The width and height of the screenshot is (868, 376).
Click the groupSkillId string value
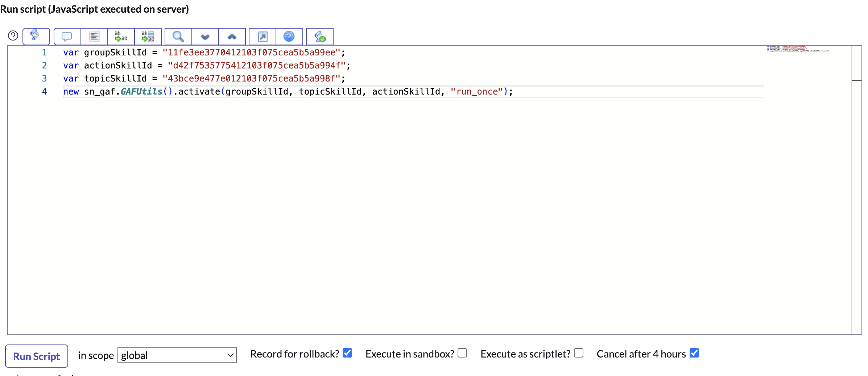251,53
